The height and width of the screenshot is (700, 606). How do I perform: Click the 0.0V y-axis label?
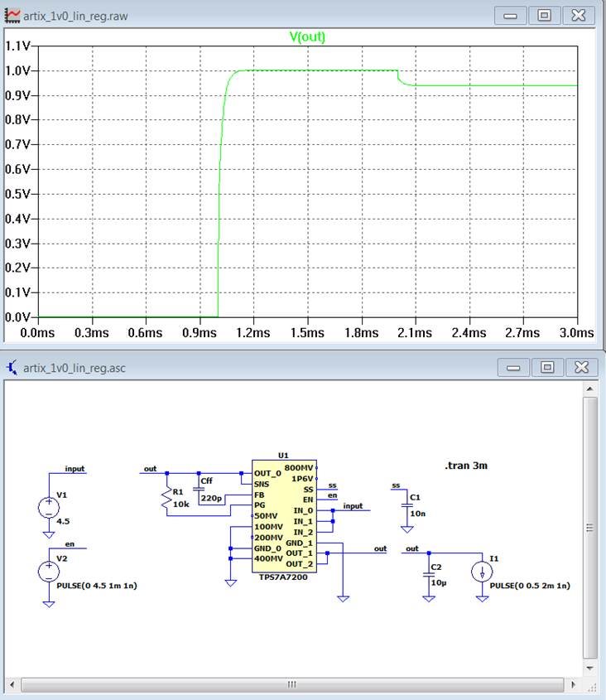click(x=17, y=317)
